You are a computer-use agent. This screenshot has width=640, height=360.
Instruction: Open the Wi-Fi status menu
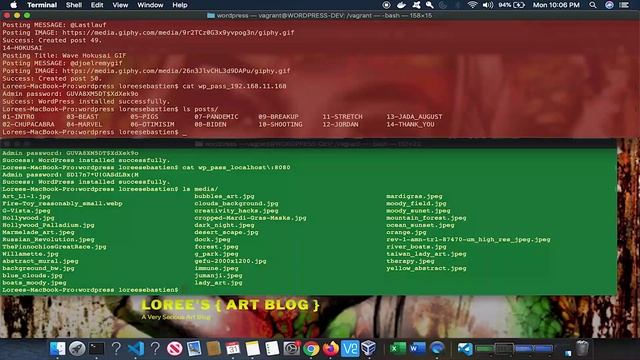pyautogui.click(x=472, y=5)
